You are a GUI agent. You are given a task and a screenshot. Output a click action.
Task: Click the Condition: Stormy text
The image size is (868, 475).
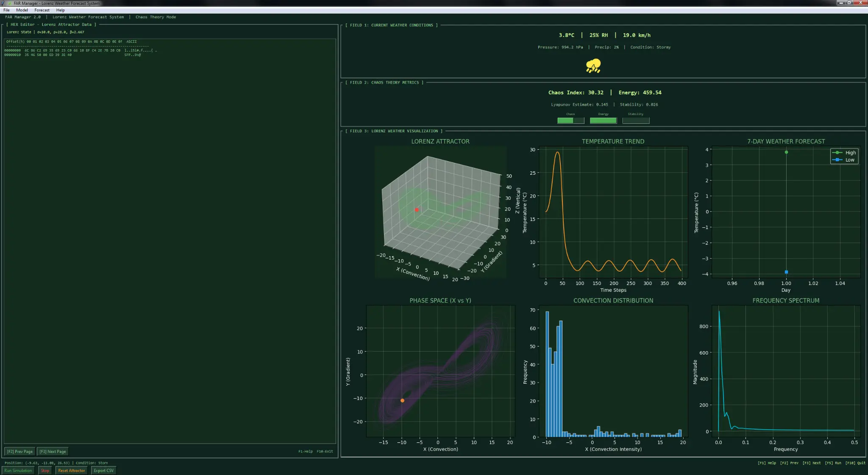click(x=650, y=47)
